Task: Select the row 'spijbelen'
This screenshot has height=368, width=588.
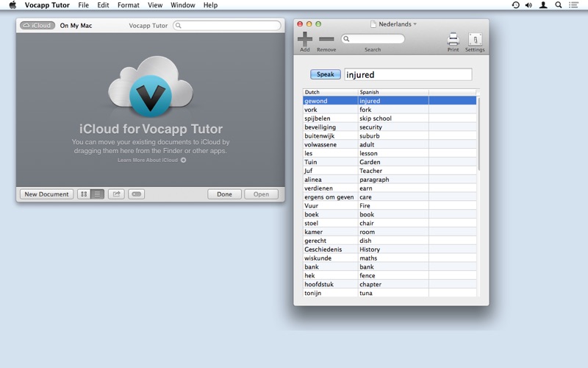Action: pos(390,118)
